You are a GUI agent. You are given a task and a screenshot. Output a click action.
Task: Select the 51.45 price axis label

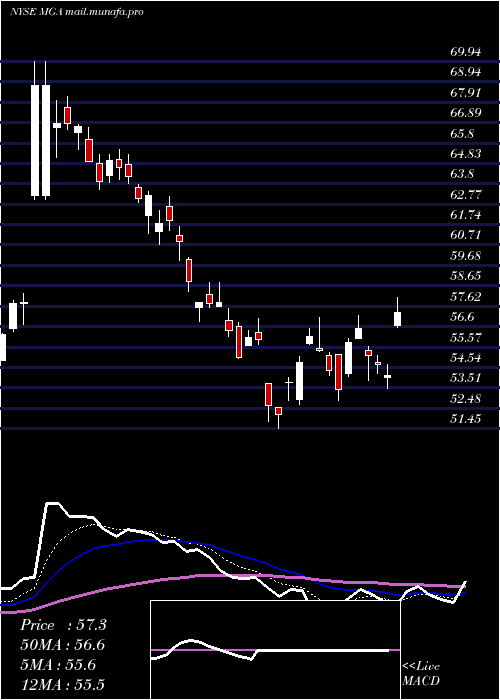click(466, 419)
